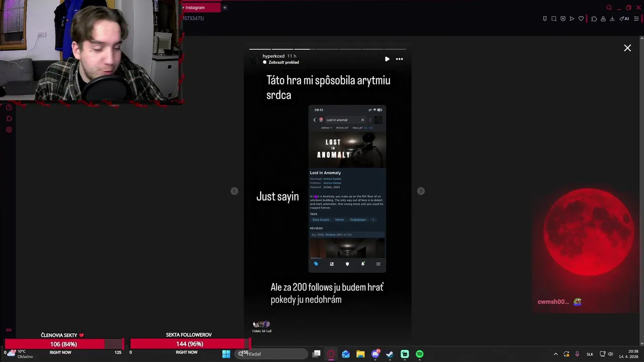
Task: Click the microphone tray icon
Action: click(x=577, y=354)
